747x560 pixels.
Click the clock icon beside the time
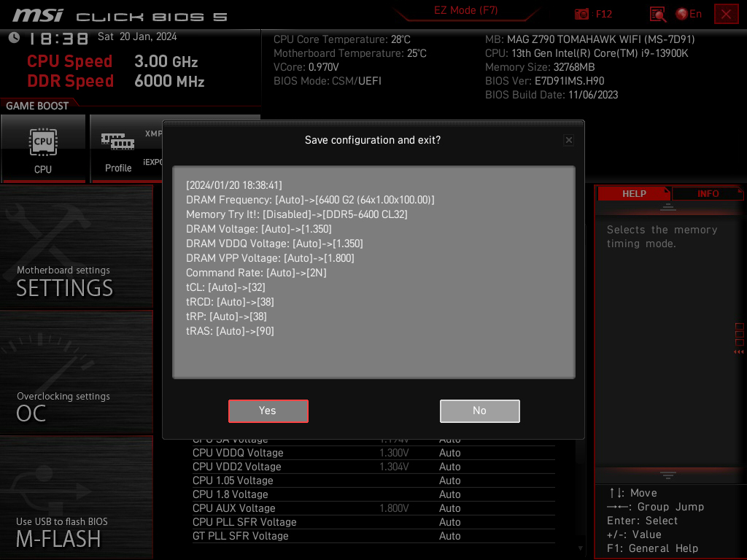(15, 38)
